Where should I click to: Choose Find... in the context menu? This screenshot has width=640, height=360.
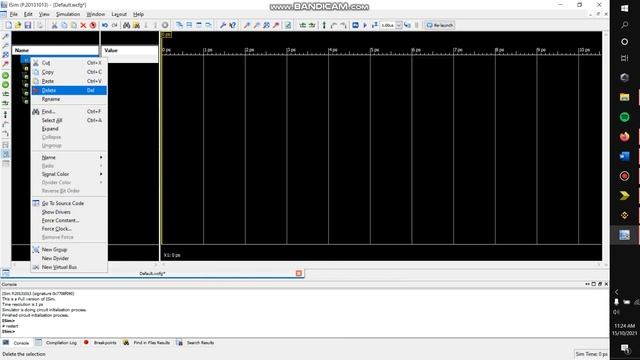tap(69, 111)
